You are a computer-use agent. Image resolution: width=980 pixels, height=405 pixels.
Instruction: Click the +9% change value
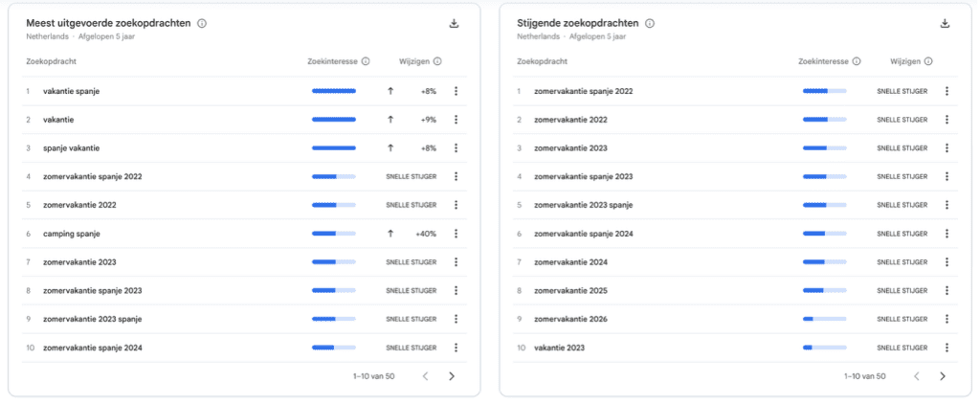428,120
